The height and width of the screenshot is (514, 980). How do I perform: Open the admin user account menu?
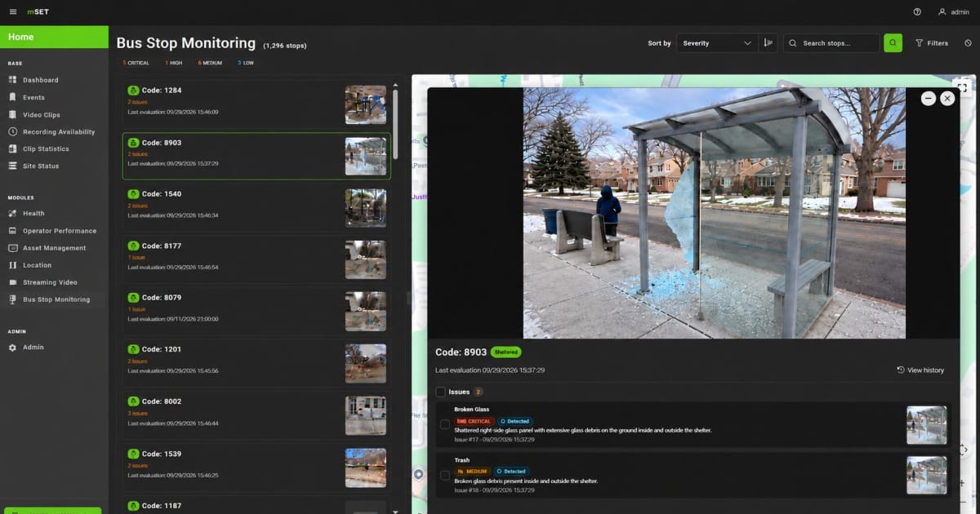[x=953, y=12]
